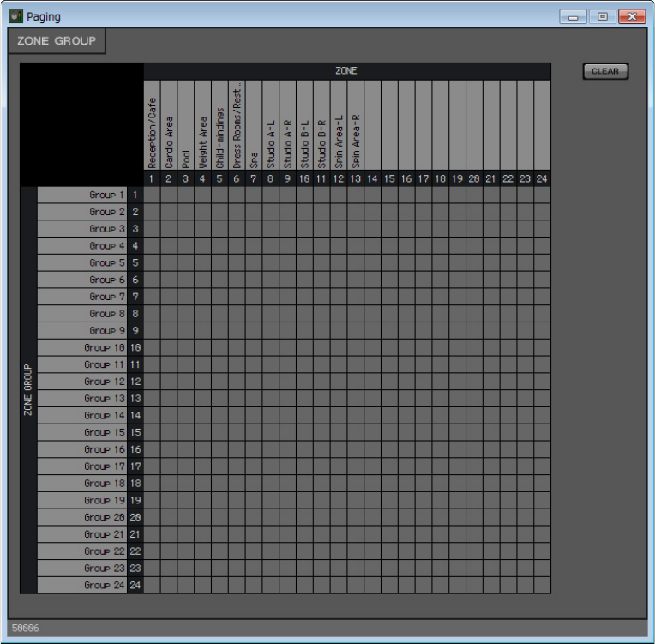The height and width of the screenshot is (644, 655).
Task: Toggle Group 1 cell for Reception/Cafe zone
Action: (152, 196)
